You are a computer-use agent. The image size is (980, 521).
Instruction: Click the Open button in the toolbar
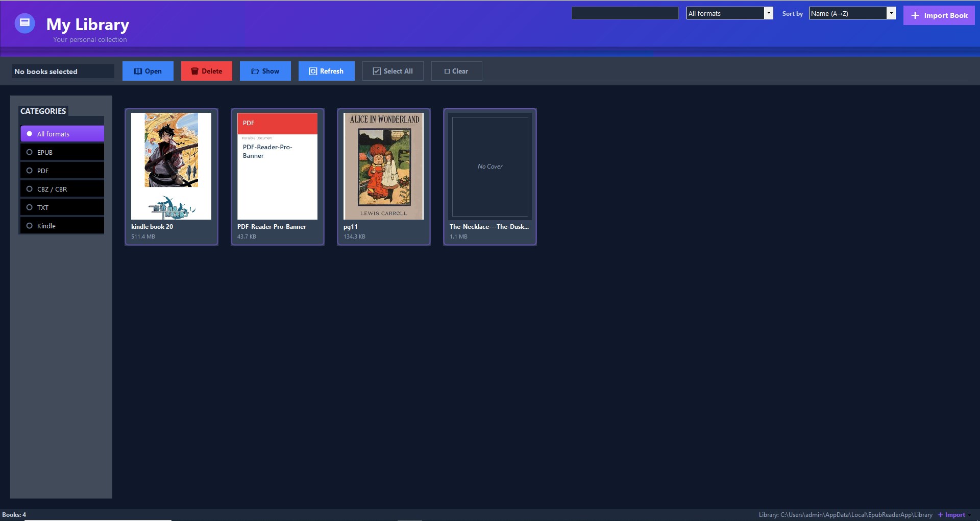click(148, 71)
